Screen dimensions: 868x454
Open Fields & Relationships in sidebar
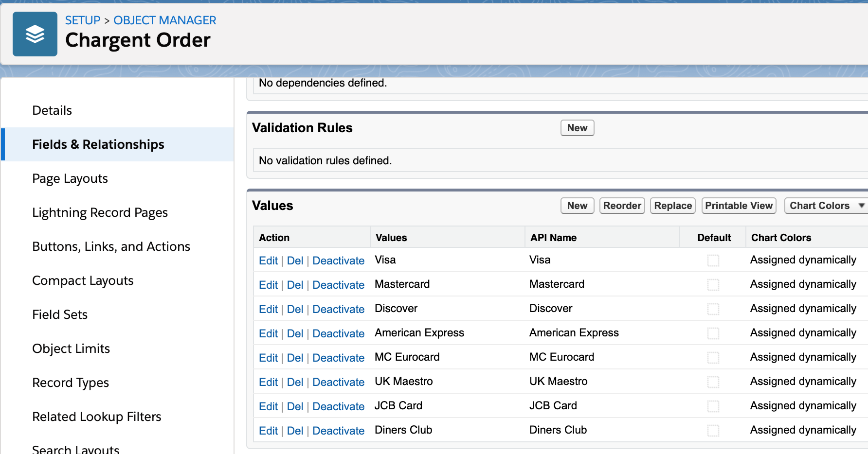point(98,144)
